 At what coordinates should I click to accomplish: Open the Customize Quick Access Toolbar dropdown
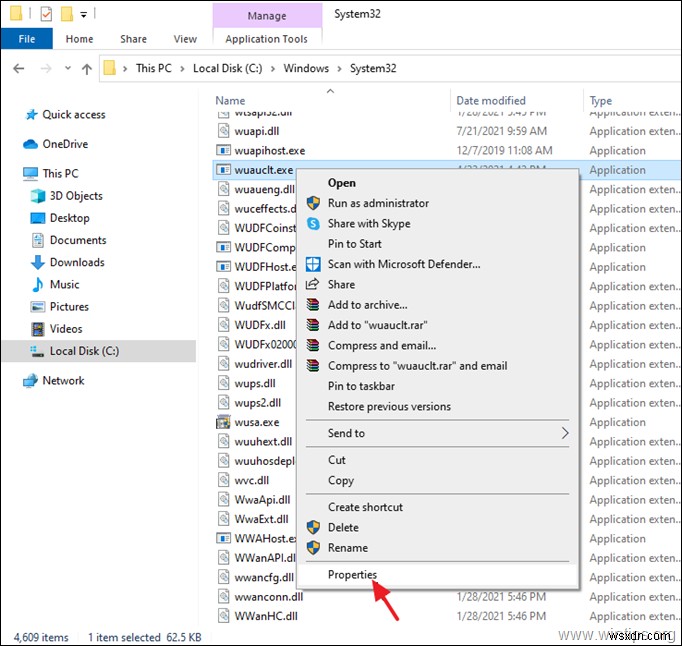pos(84,15)
